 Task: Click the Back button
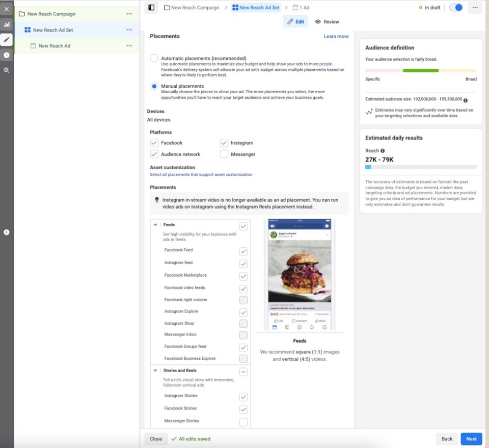447,439
